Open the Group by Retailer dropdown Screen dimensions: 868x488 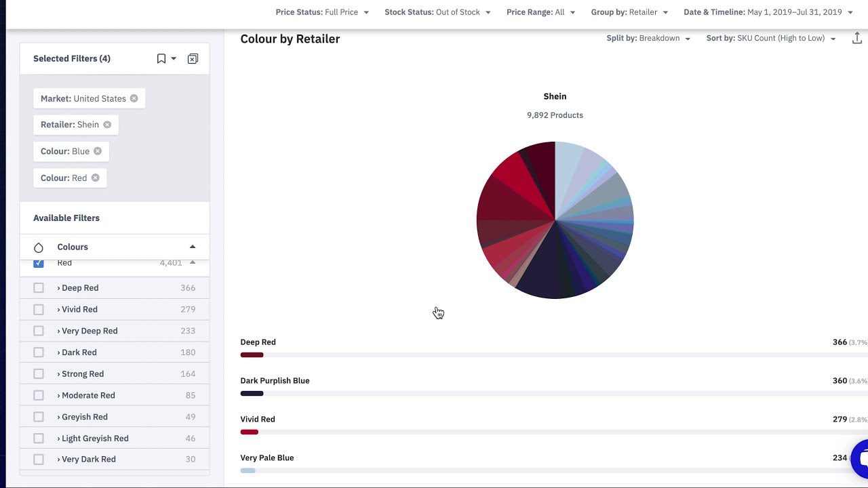click(629, 12)
